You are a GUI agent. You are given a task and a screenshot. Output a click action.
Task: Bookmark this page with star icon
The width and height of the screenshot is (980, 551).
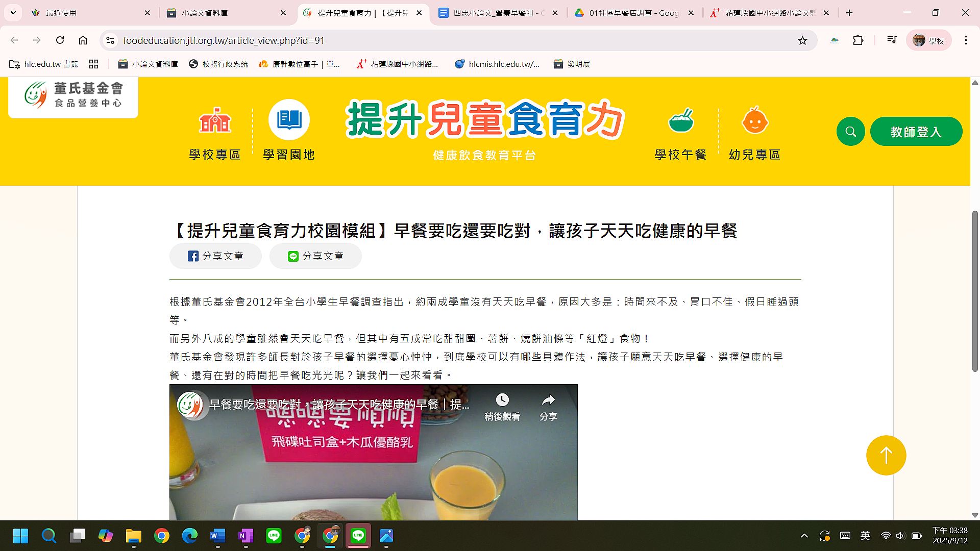(x=802, y=40)
